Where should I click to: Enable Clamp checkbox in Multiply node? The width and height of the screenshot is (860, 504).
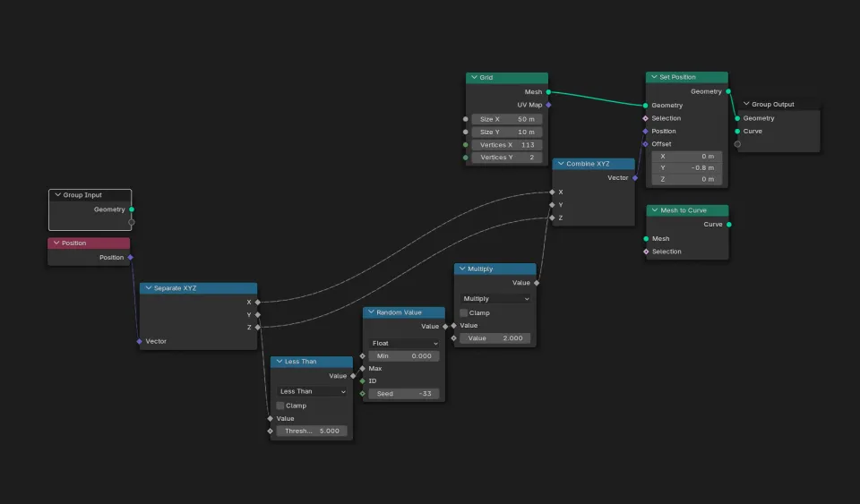463,312
